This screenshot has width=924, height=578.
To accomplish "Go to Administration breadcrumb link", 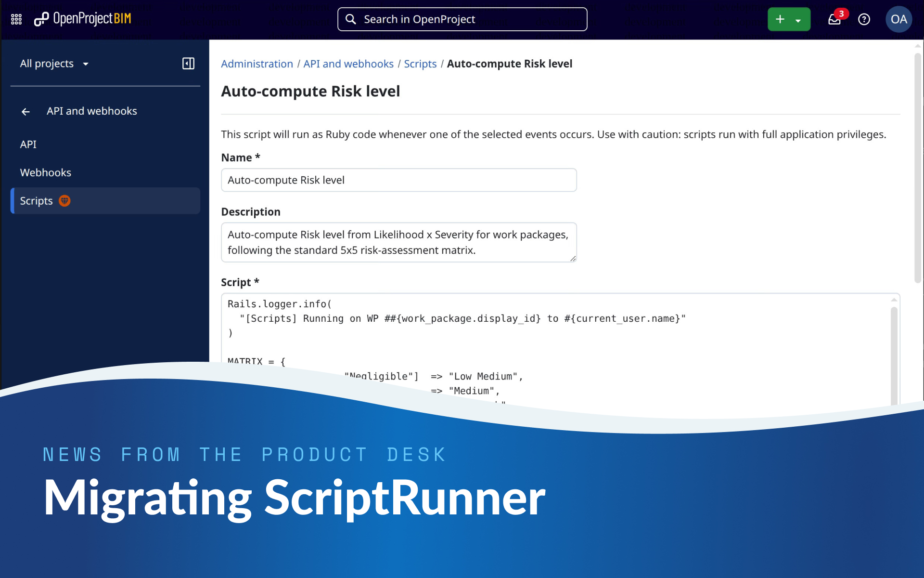I will point(257,64).
